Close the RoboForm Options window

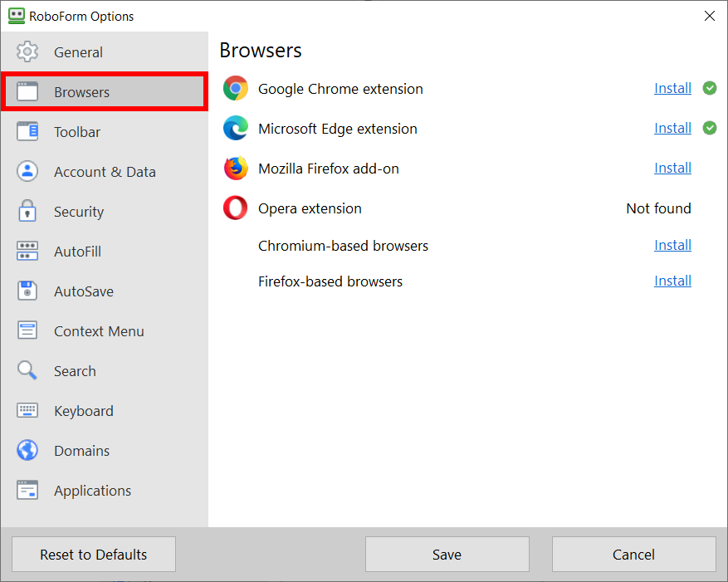[x=710, y=16]
